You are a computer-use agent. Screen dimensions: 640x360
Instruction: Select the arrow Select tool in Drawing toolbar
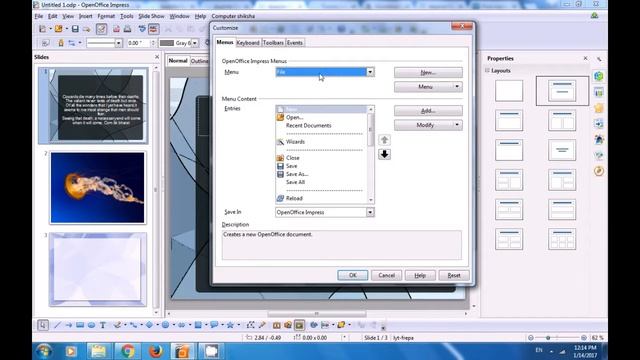pos(43,325)
